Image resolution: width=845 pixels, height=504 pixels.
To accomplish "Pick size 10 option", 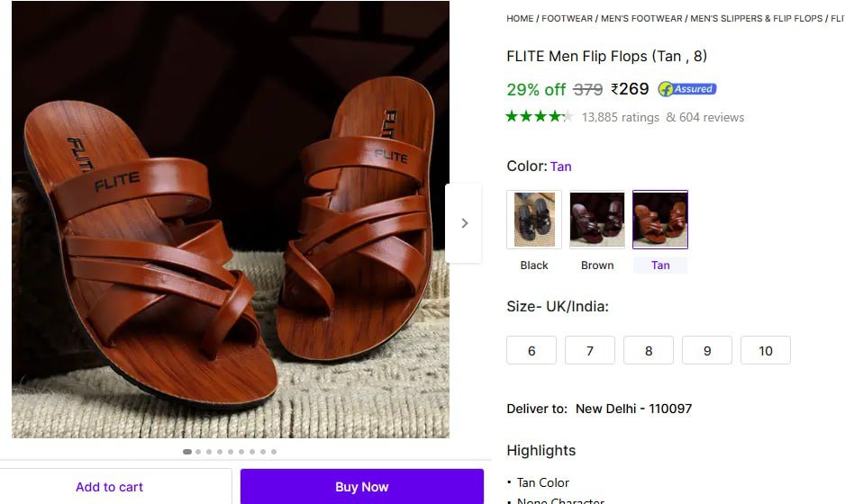I will (x=766, y=350).
